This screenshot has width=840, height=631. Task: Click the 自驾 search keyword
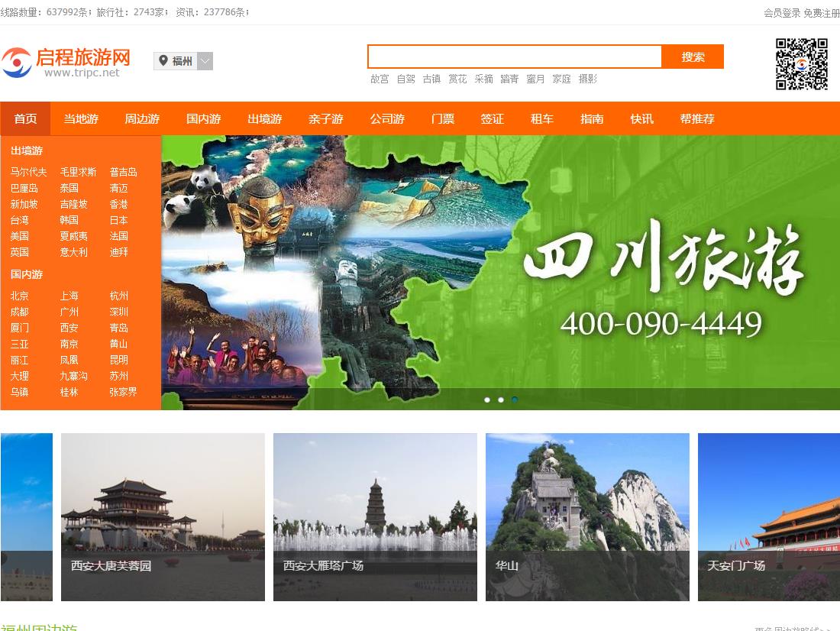(405, 79)
